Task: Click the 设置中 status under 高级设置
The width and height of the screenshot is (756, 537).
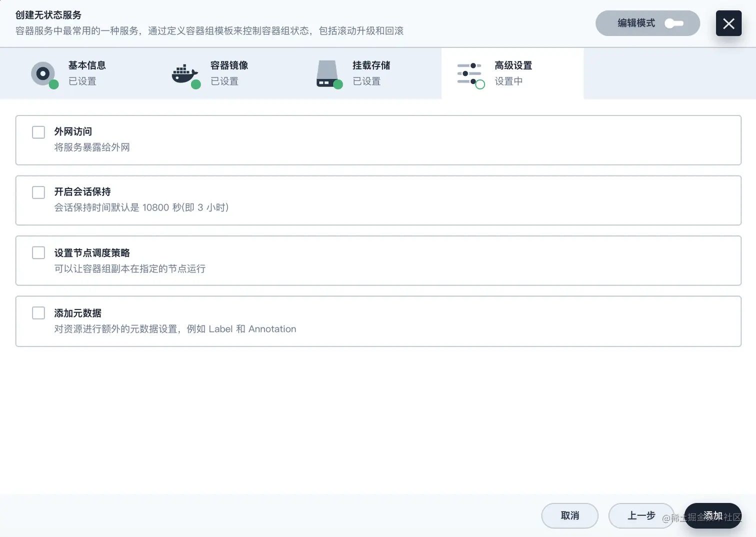Action: point(508,81)
